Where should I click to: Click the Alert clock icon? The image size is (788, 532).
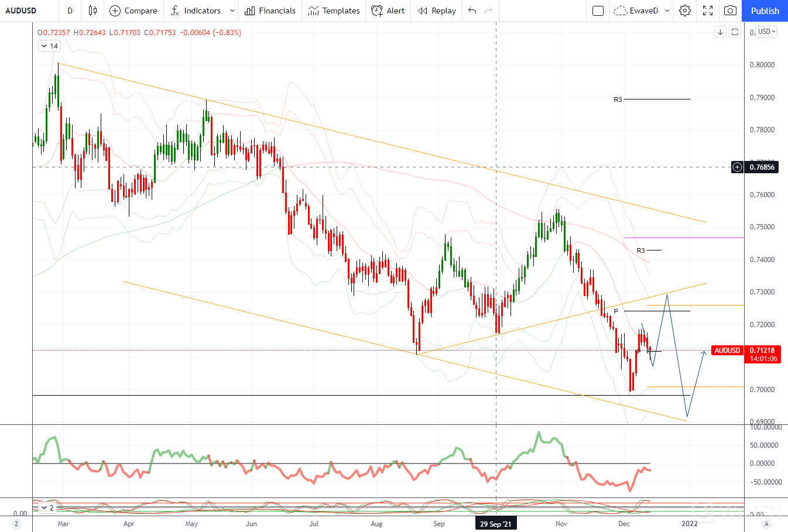[x=377, y=11]
